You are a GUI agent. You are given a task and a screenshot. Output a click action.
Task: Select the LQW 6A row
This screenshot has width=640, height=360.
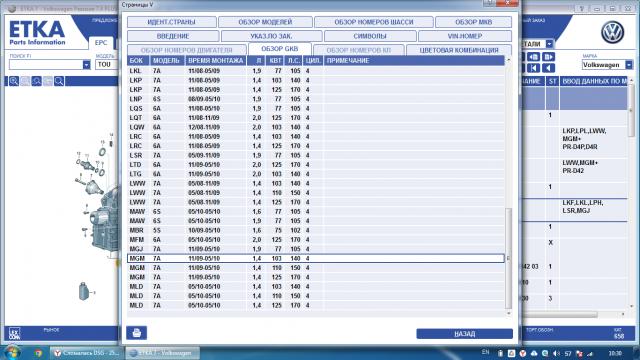(x=316, y=127)
